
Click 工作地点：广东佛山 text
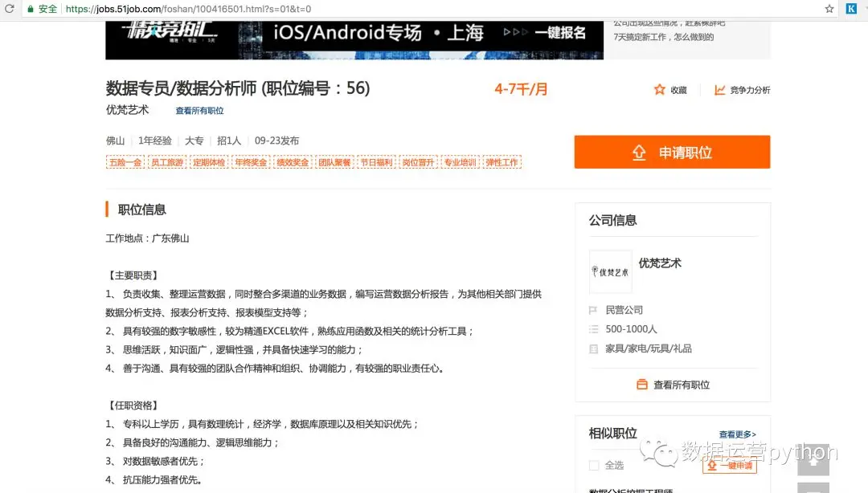click(x=147, y=238)
